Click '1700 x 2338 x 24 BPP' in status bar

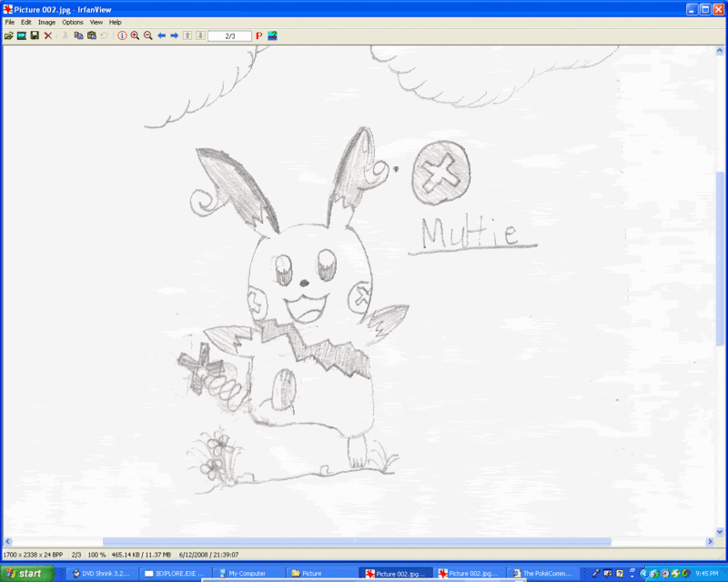[33, 555]
